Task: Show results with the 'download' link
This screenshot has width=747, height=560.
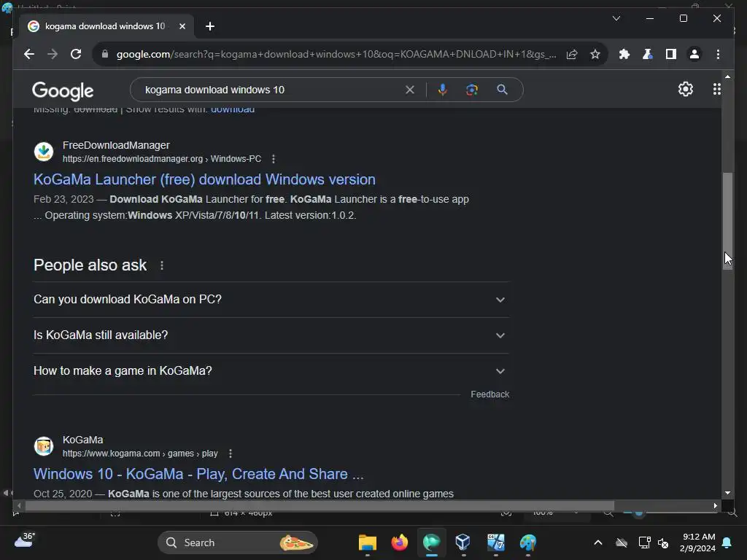Action: (x=233, y=110)
